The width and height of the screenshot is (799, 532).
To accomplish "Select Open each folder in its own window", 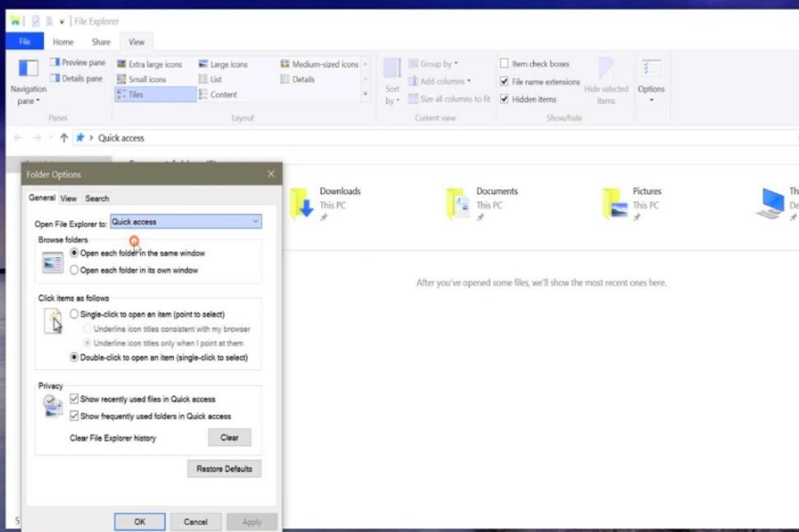I will [x=74, y=270].
